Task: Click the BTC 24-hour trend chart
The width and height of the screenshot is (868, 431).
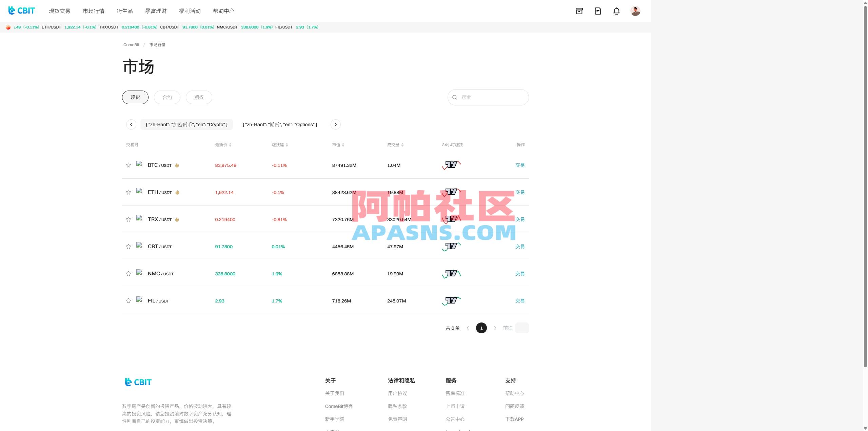Action: coord(452,165)
